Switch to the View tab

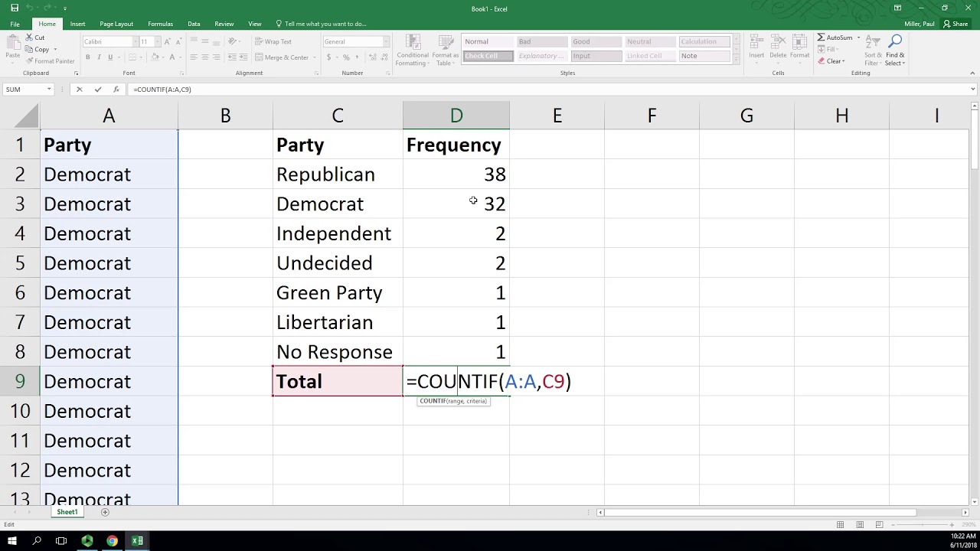pos(255,24)
